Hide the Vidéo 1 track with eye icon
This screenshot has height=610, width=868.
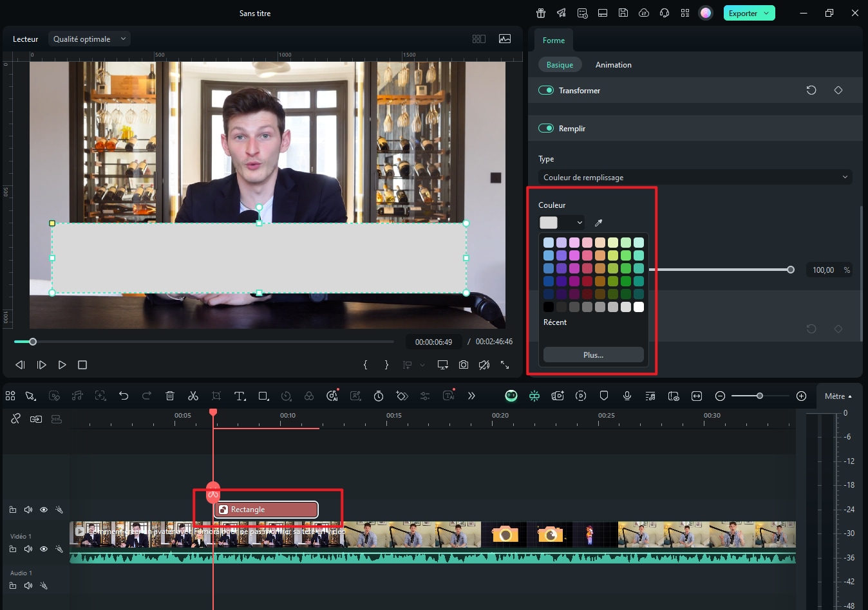(44, 549)
